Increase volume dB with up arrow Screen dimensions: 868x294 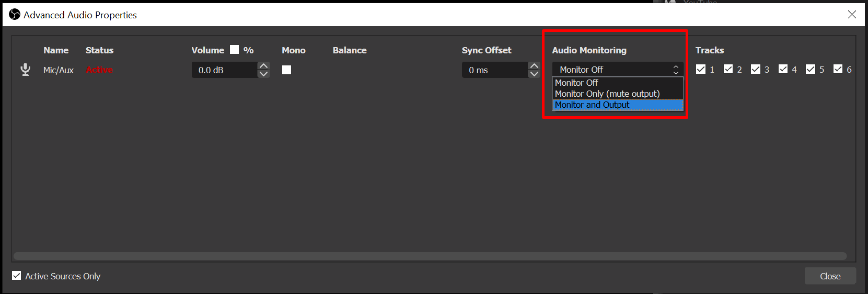click(264, 66)
